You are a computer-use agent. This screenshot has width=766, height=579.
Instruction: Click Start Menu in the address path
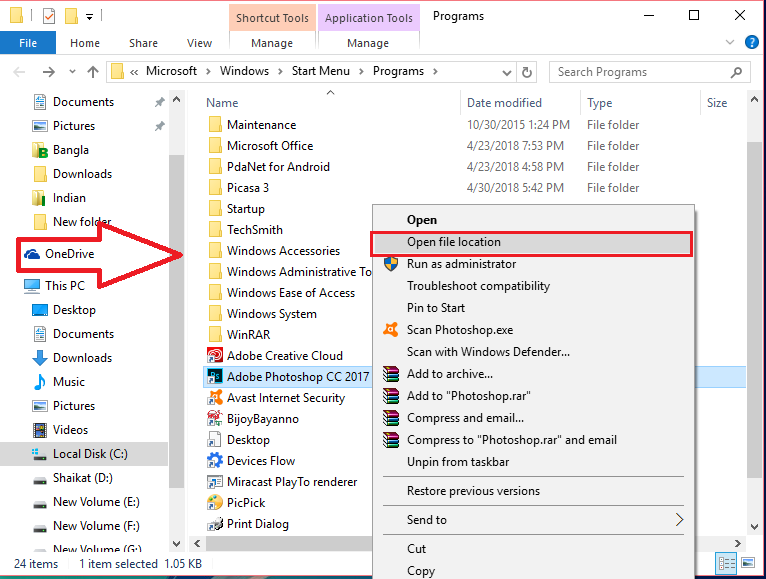click(x=320, y=71)
